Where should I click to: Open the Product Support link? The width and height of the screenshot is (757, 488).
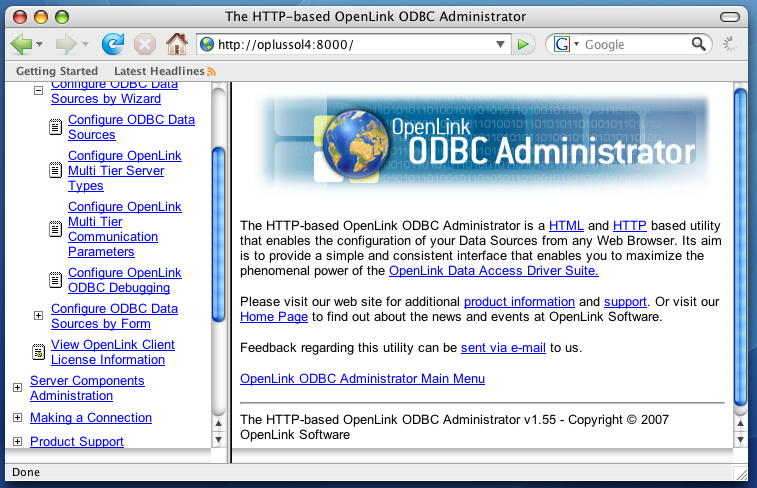[x=77, y=441]
